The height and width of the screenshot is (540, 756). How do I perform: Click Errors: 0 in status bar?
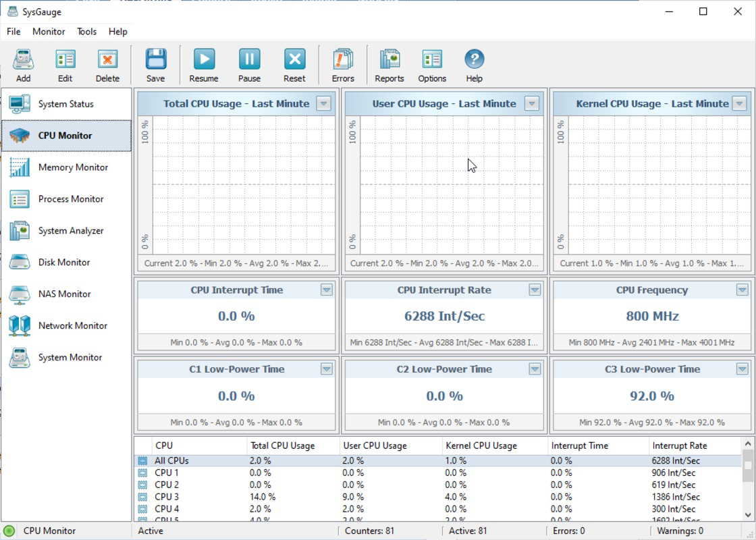(x=570, y=531)
